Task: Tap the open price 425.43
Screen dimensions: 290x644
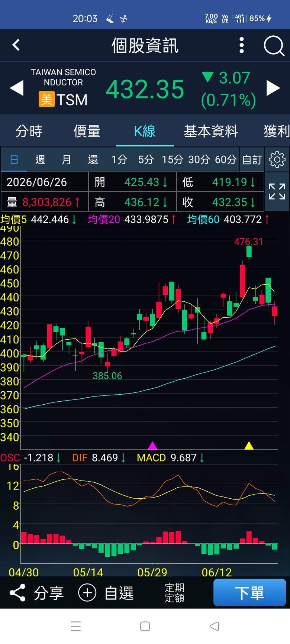Action: tap(142, 182)
